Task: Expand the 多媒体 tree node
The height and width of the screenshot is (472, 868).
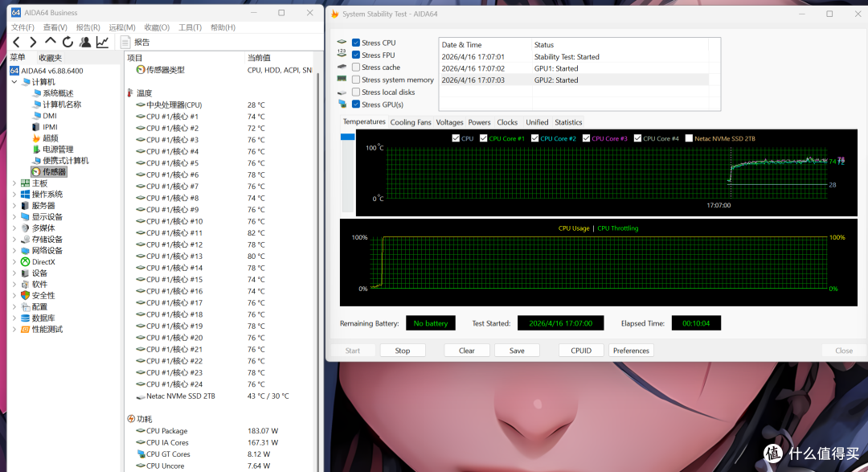Action: (x=14, y=228)
